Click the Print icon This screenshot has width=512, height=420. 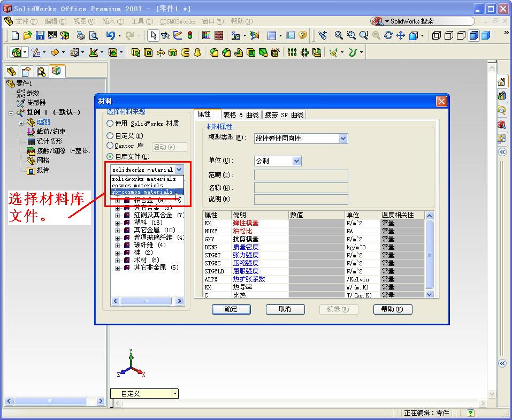click(81, 35)
